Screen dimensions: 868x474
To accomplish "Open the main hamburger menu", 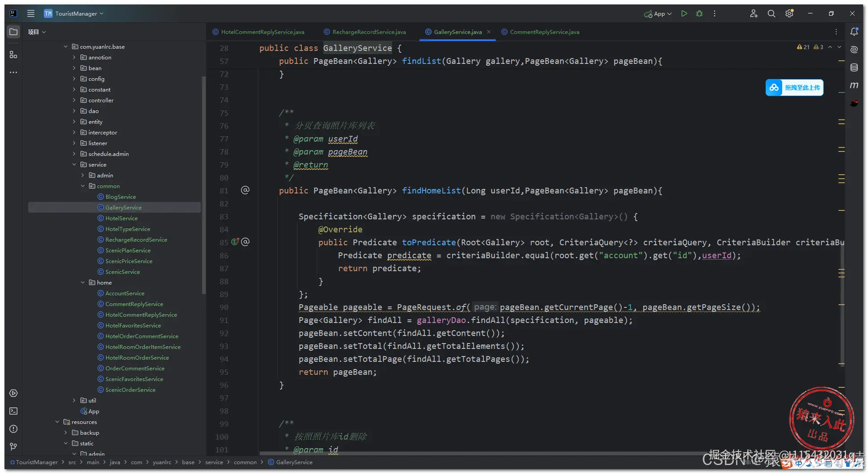I will tap(31, 13).
